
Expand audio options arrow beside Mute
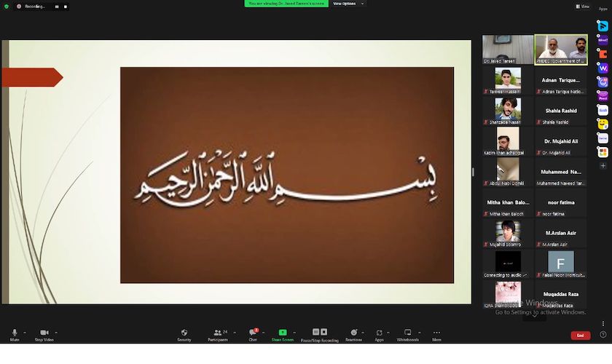[26, 332]
